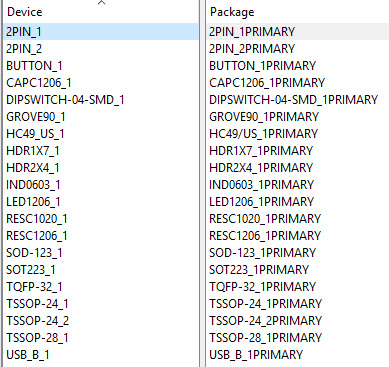Select the IND0603_1 inductor device
The image size is (389, 367).
[x=101, y=185]
